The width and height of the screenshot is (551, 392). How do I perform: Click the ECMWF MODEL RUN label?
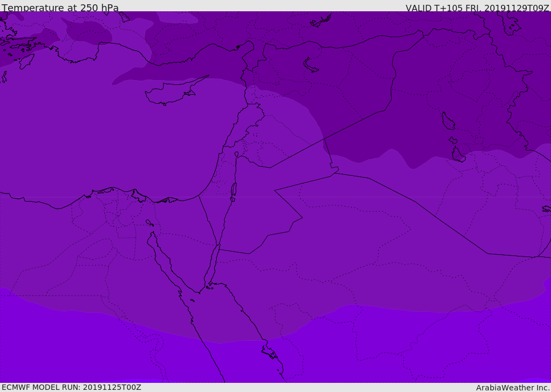[x=72, y=387]
